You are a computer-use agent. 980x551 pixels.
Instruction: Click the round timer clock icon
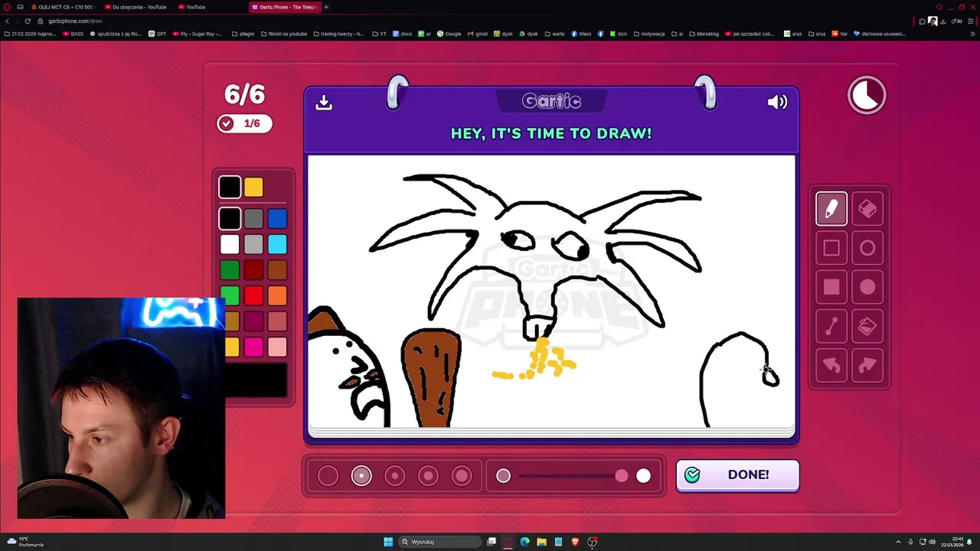[x=867, y=96]
